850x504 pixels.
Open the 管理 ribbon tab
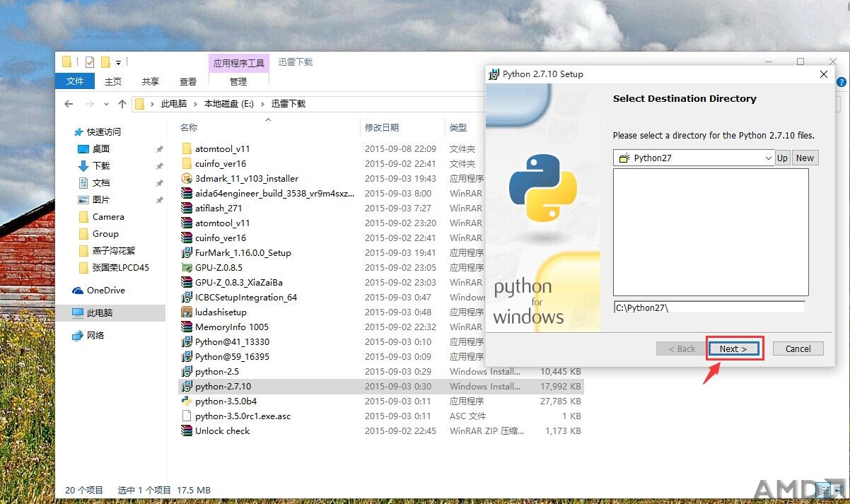coord(238,81)
